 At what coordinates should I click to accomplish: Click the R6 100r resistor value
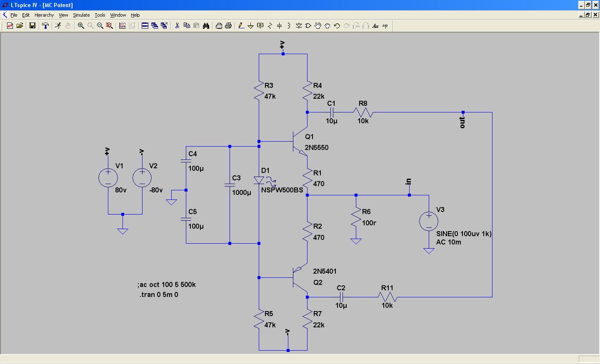pos(369,223)
